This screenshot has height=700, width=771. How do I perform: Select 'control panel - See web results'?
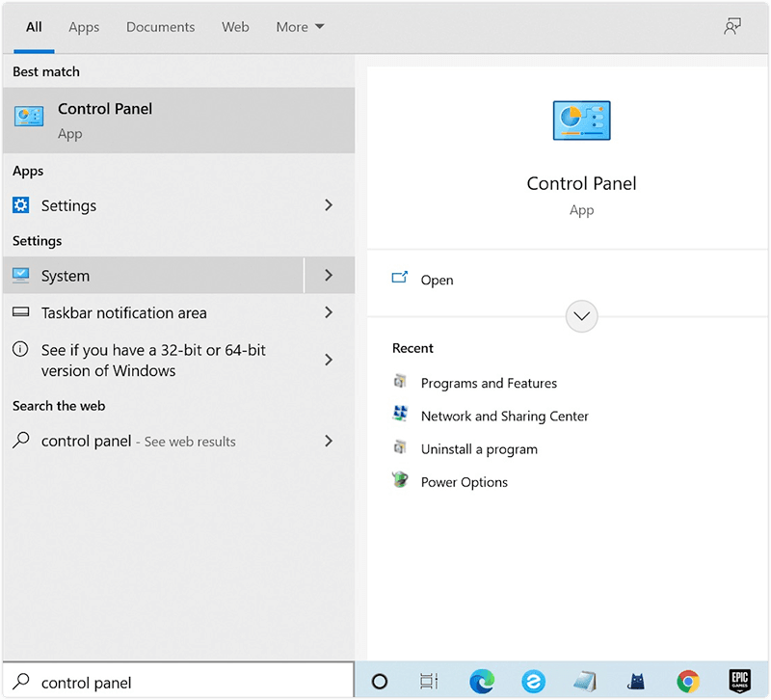click(153, 441)
